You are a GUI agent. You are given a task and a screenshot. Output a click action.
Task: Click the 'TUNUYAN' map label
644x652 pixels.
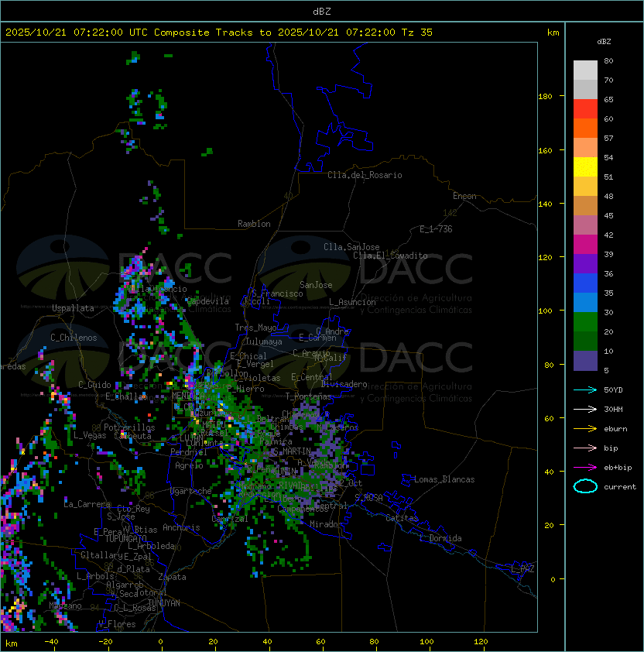[x=164, y=603]
